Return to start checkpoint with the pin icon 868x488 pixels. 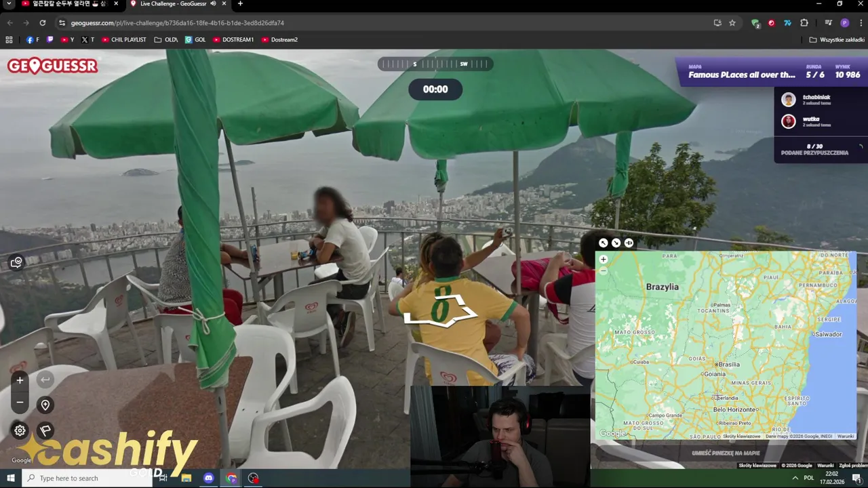[45, 405]
